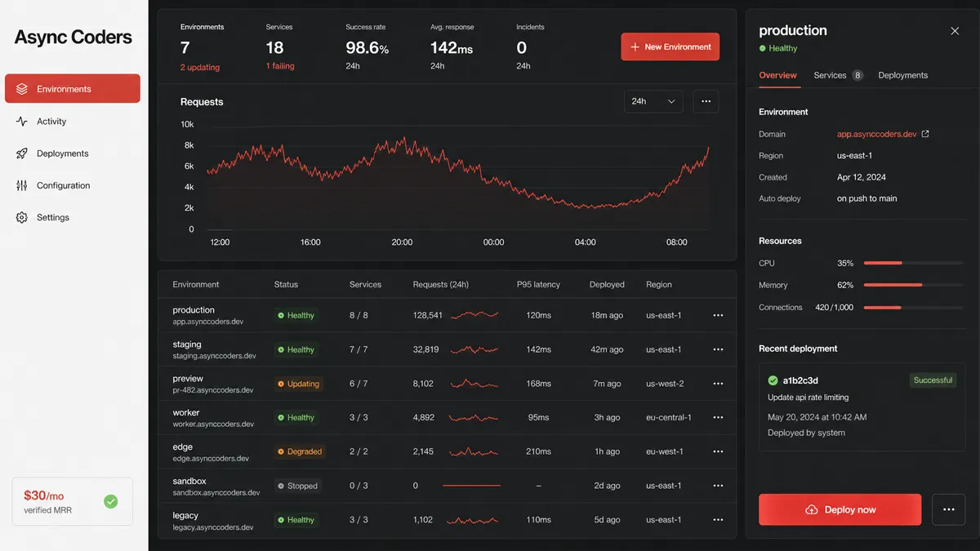
Task: Click the Settings gear icon
Action: coord(22,217)
